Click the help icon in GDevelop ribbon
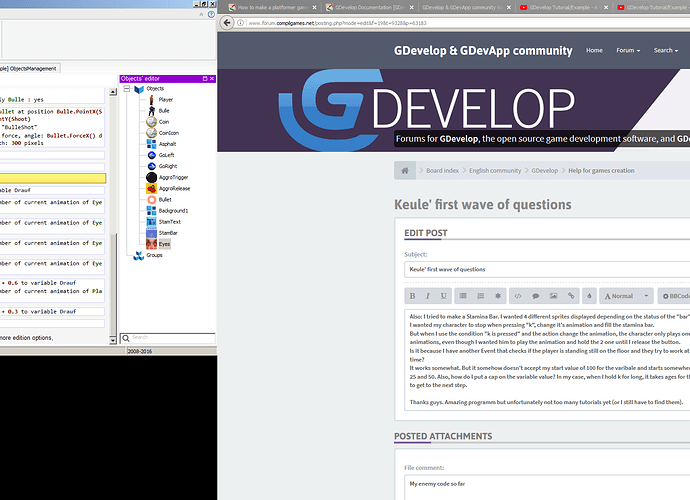Image resolution: width=690 pixels, height=500 pixels. coord(211,15)
